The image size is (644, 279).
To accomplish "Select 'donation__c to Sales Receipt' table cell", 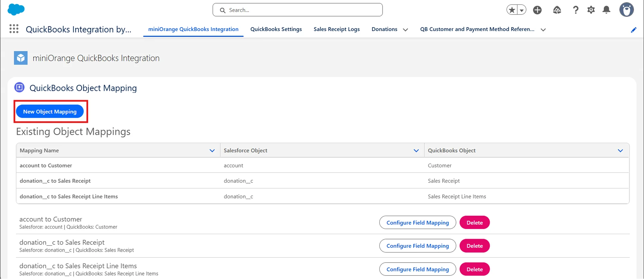I will tap(55, 181).
